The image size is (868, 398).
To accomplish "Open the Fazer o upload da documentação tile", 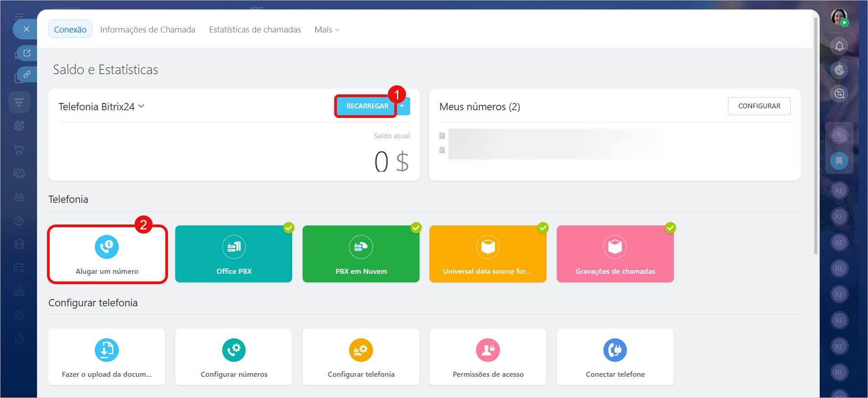I will pos(107,357).
